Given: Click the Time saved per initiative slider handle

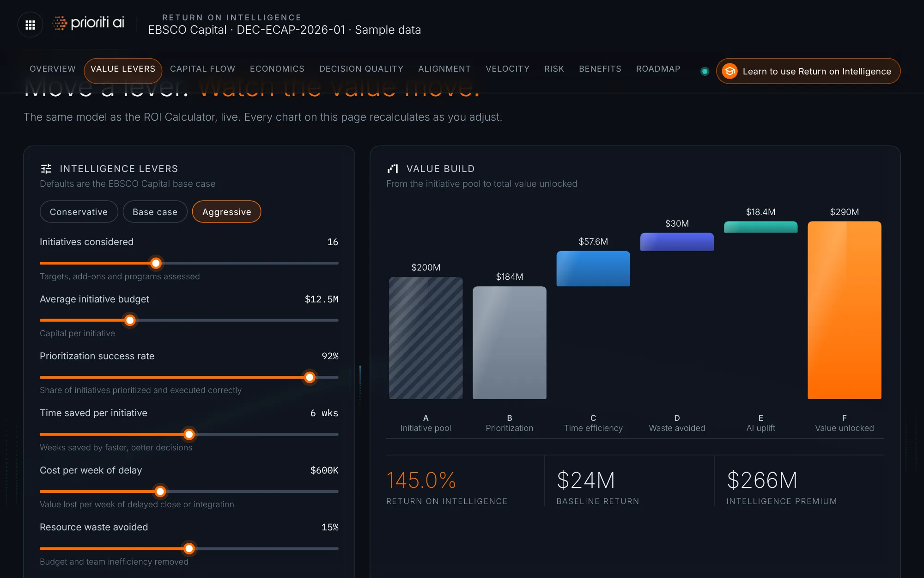Looking at the screenshot, I should coord(189,434).
